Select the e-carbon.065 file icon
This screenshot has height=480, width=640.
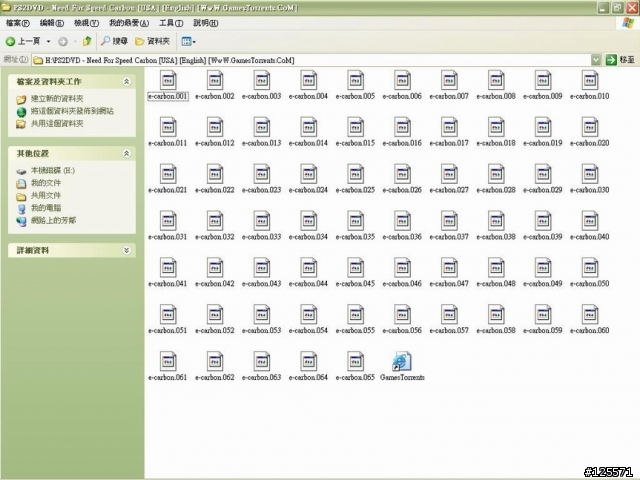pos(356,362)
